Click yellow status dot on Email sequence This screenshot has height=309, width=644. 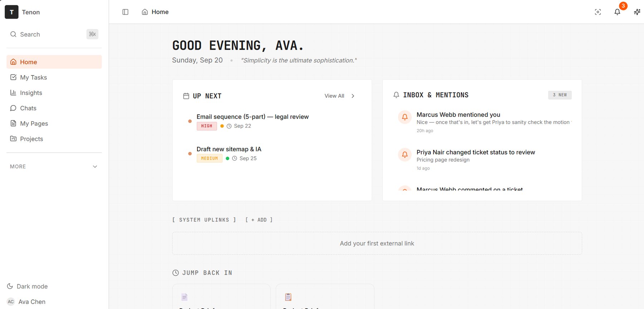pos(222,126)
